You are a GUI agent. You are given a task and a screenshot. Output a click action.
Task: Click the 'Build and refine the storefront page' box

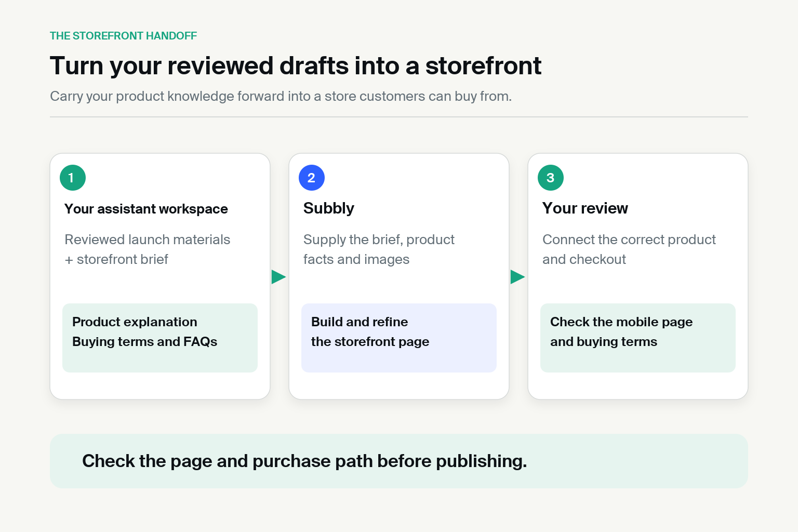[x=399, y=338]
